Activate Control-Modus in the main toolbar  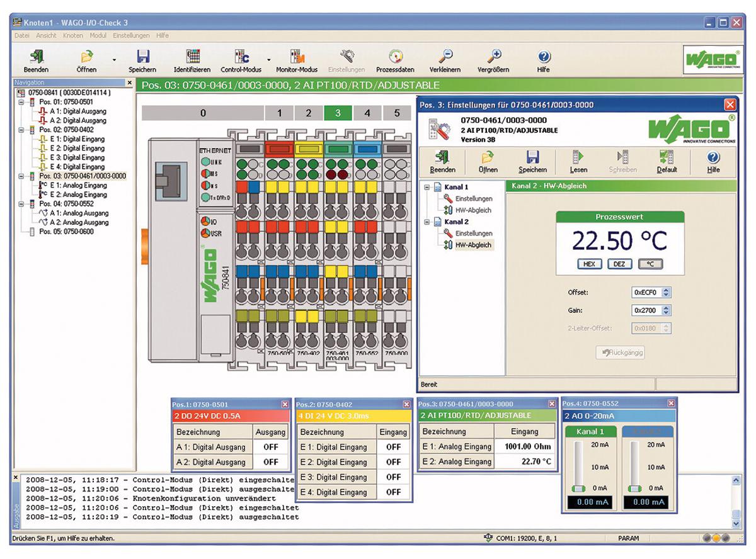[241, 57]
